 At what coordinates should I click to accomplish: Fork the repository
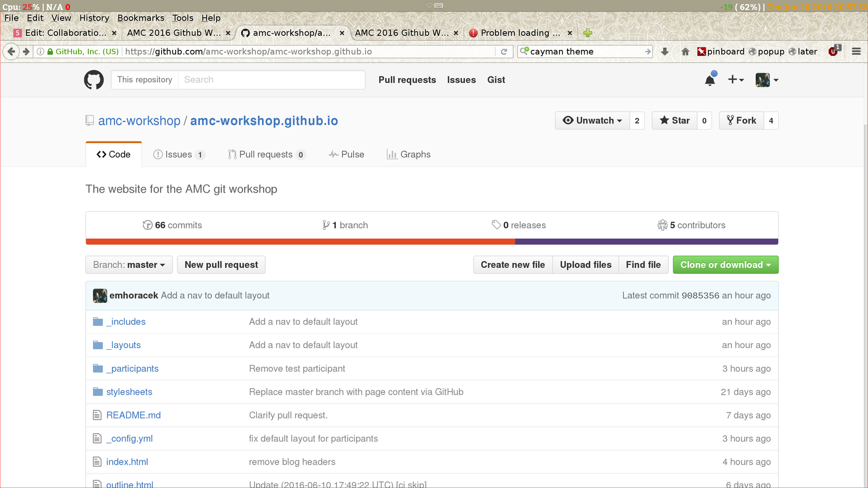pos(742,120)
